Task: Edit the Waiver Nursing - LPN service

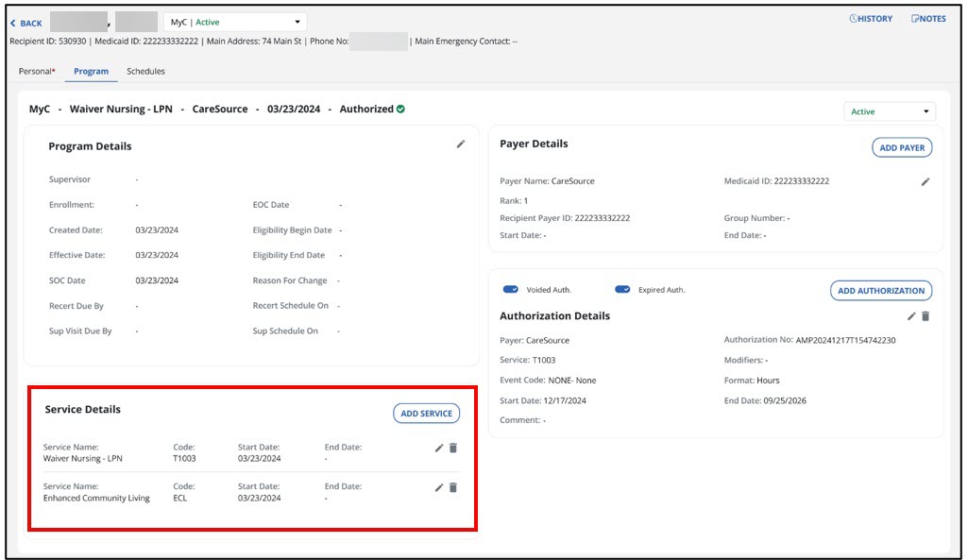Action: tap(439, 449)
